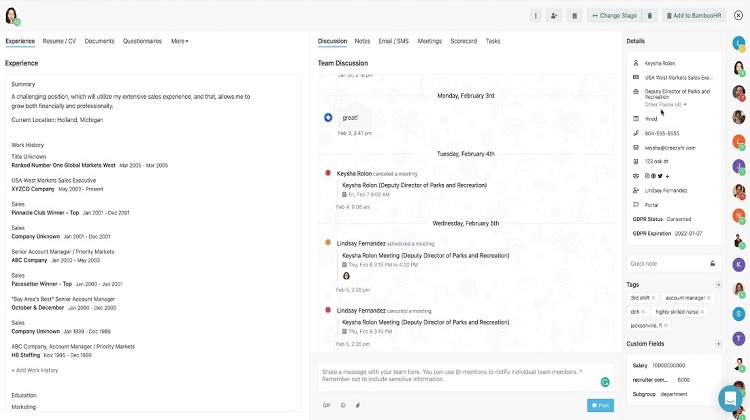Open the three-dot more options menu
Screen dimensions: 750x420
point(535,16)
